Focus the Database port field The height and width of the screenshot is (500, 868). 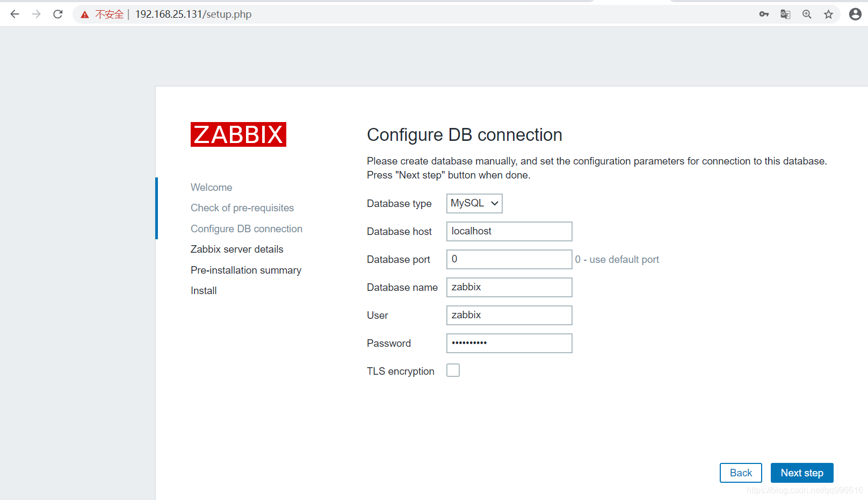509,259
